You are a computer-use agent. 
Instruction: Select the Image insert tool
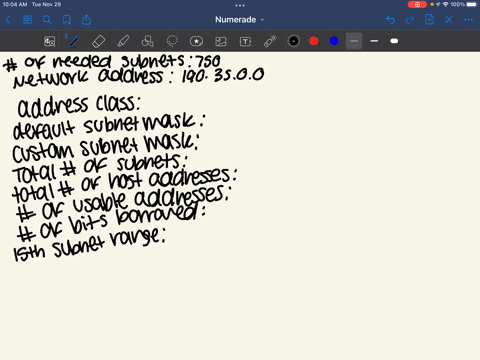(x=221, y=41)
